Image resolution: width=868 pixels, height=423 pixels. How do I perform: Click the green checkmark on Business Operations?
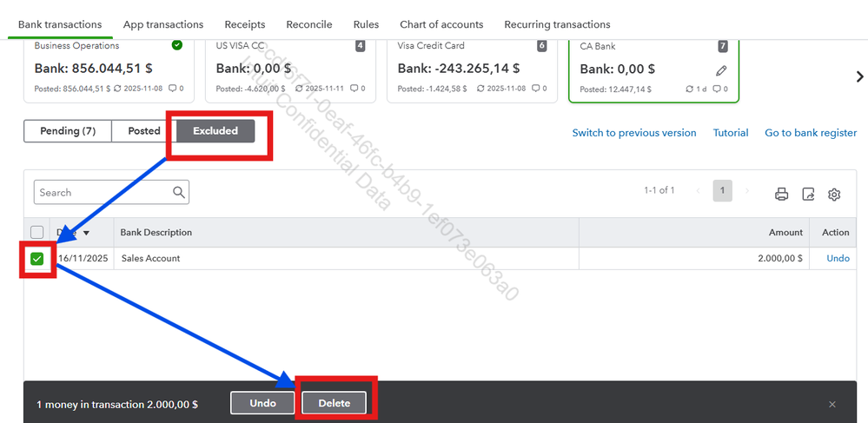(x=177, y=45)
